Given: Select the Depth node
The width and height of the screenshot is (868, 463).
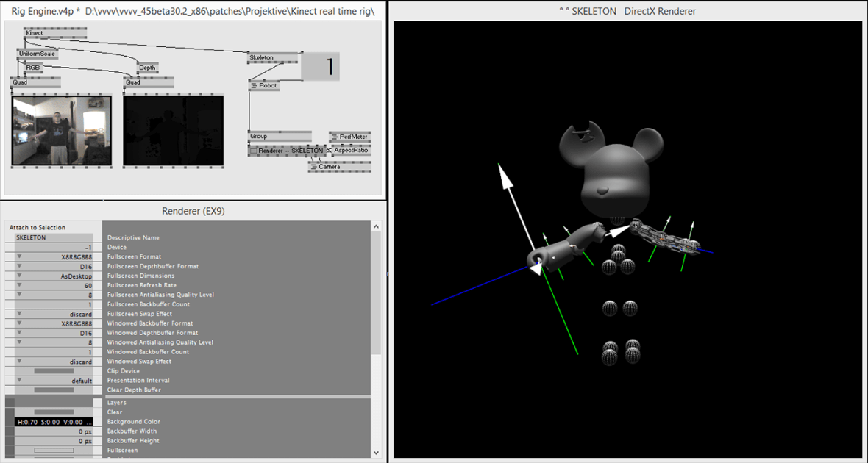Looking at the screenshot, I should click(x=147, y=68).
